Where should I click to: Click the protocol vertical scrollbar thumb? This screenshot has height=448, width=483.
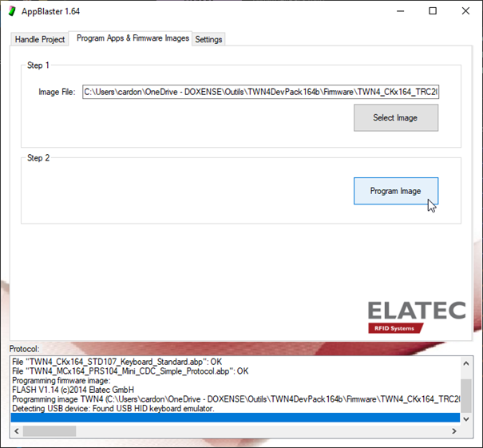(466, 395)
